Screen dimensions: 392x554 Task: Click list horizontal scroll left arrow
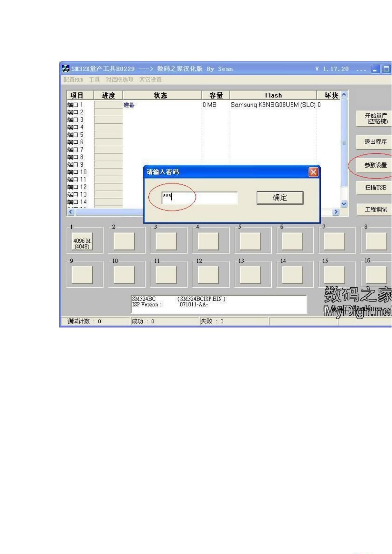pyautogui.click(x=70, y=212)
